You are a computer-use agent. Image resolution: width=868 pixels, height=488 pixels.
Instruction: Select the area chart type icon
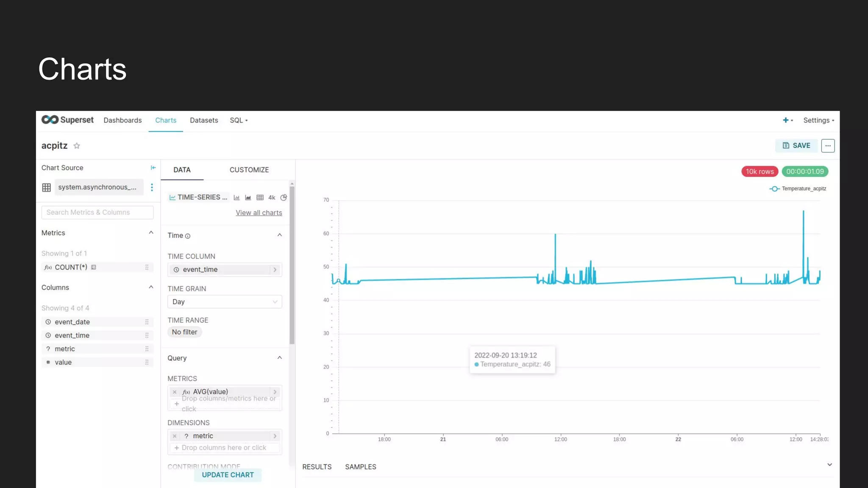coord(248,197)
